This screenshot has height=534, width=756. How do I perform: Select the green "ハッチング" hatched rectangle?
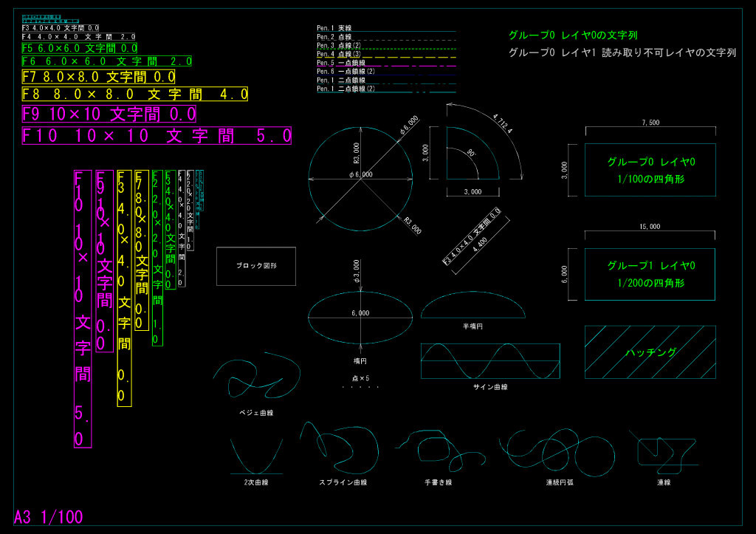(x=650, y=352)
